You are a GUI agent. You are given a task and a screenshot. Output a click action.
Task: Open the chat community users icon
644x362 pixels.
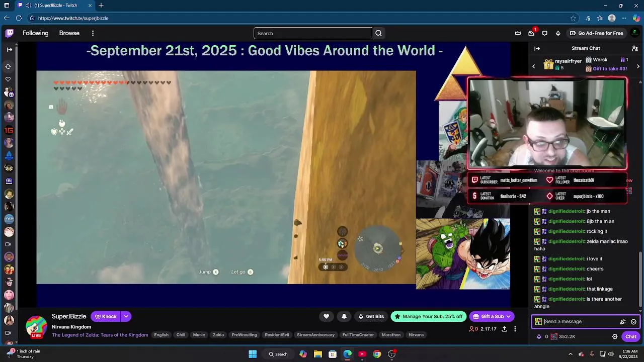[635, 48]
